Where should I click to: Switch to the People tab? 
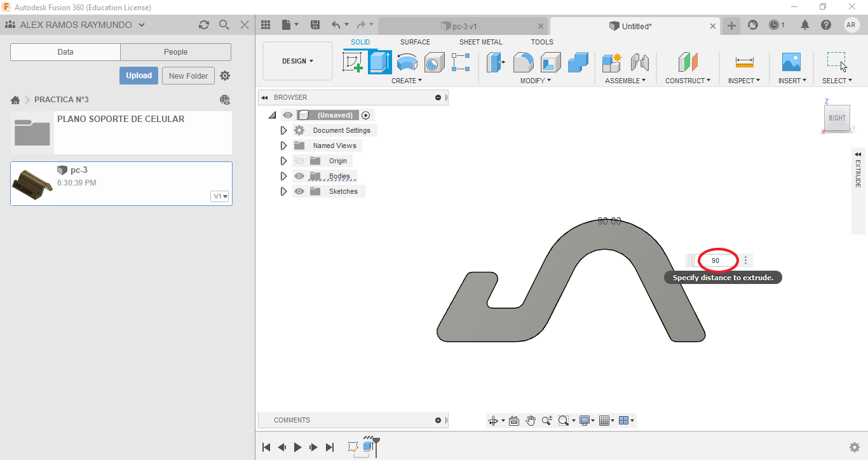[x=175, y=52]
